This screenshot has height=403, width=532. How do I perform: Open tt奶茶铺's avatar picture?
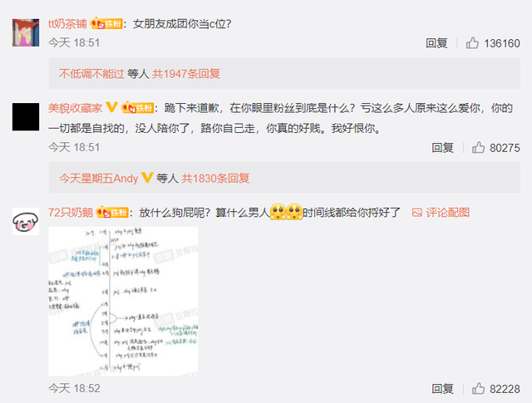[x=26, y=32]
